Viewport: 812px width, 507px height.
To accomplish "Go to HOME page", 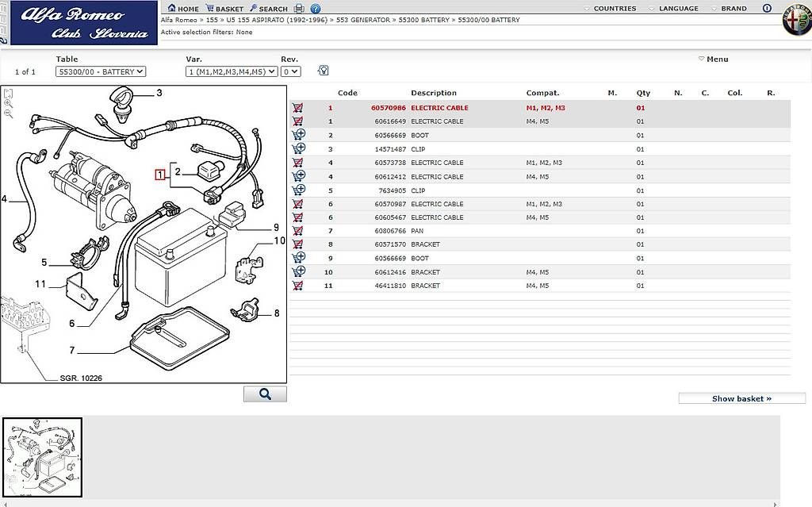I will [x=183, y=9].
